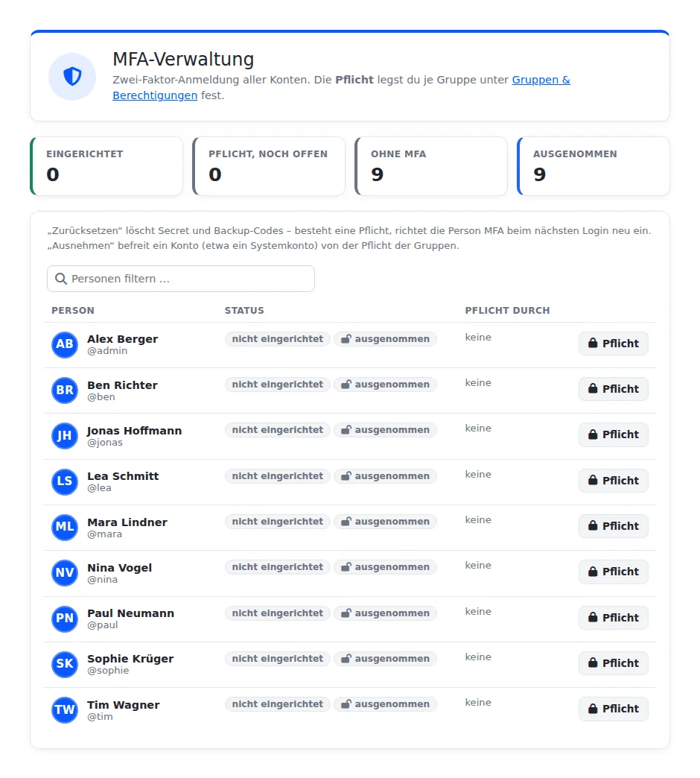700x778 pixels.
Task: Click the username @paul
Action: [x=103, y=625]
